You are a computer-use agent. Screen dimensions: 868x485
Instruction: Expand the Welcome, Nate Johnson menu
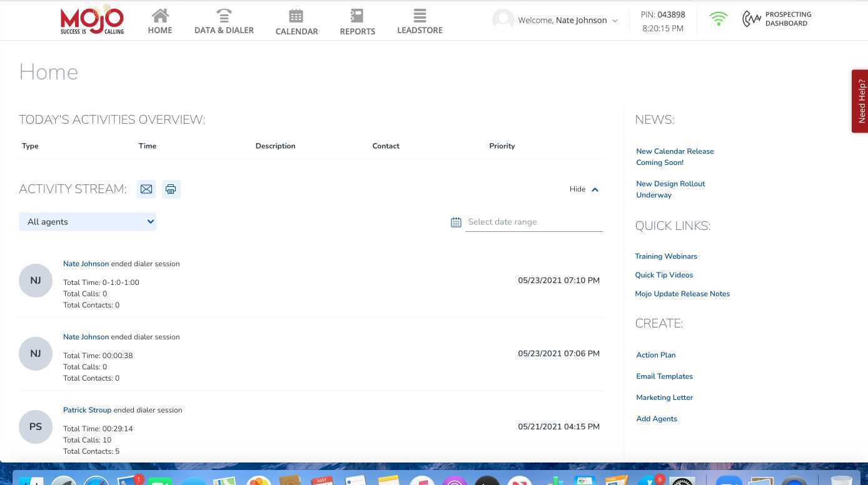tap(568, 21)
